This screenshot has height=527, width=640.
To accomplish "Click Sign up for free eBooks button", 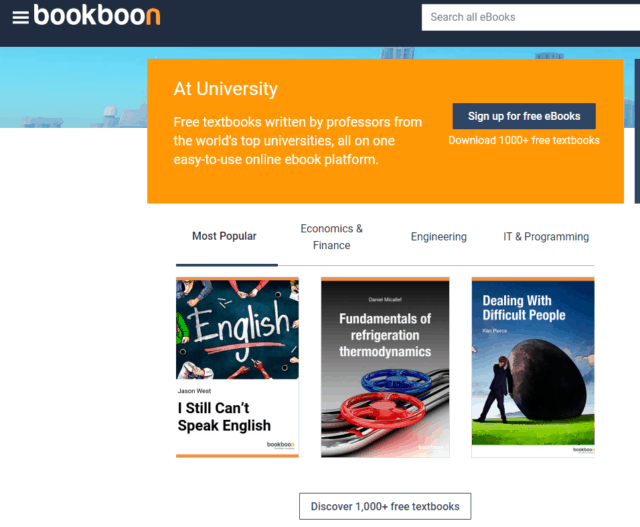I will click(x=524, y=116).
